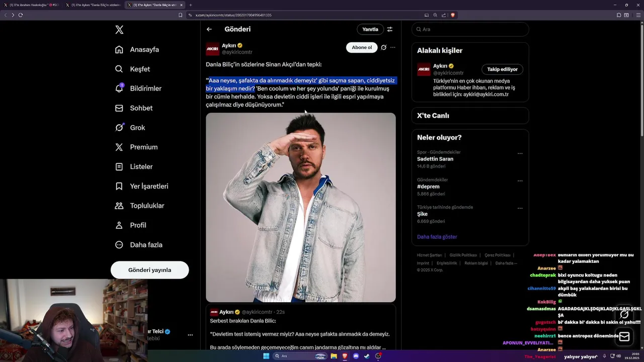Click the zoom magnifier in the address bar
Screen dimensions: 644x362
tap(435, 15)
